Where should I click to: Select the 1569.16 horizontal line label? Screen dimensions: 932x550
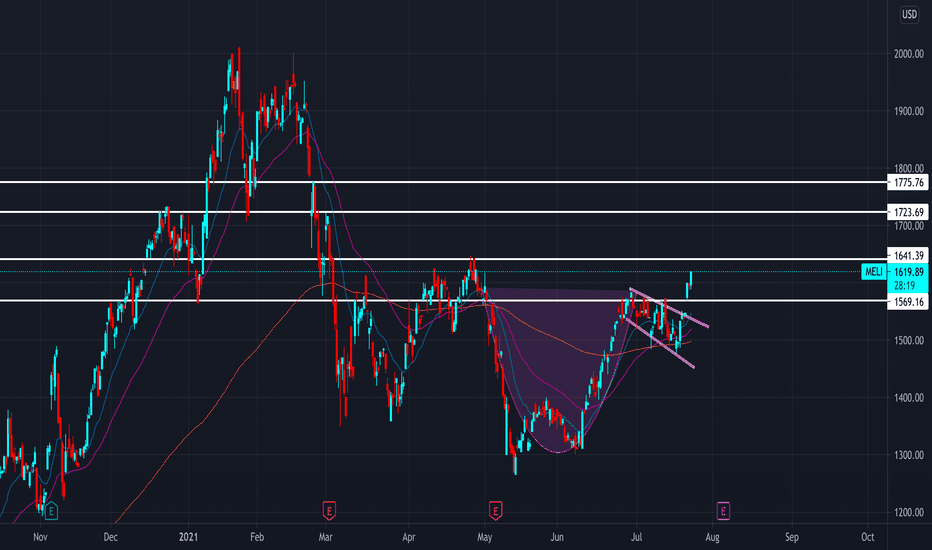[908, 302]
